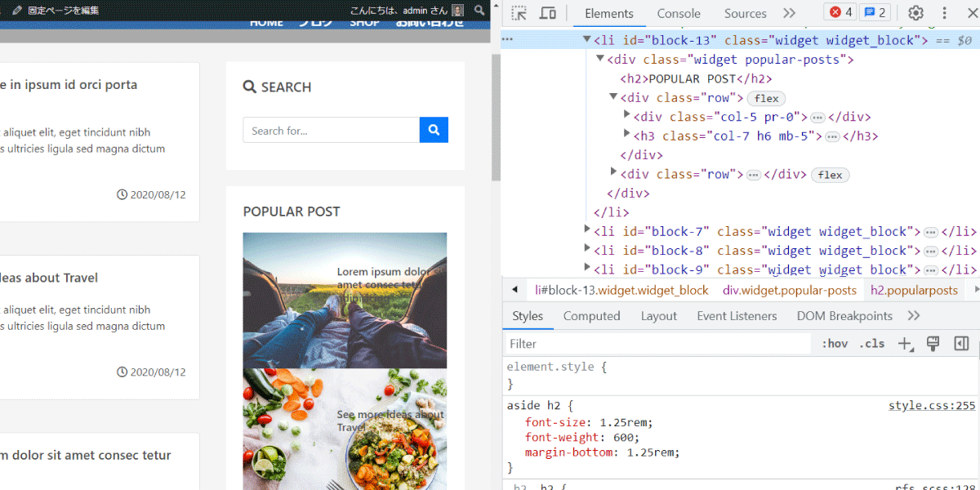
Task: Focus the Search for... input field
Action: [x=332, y=130]
